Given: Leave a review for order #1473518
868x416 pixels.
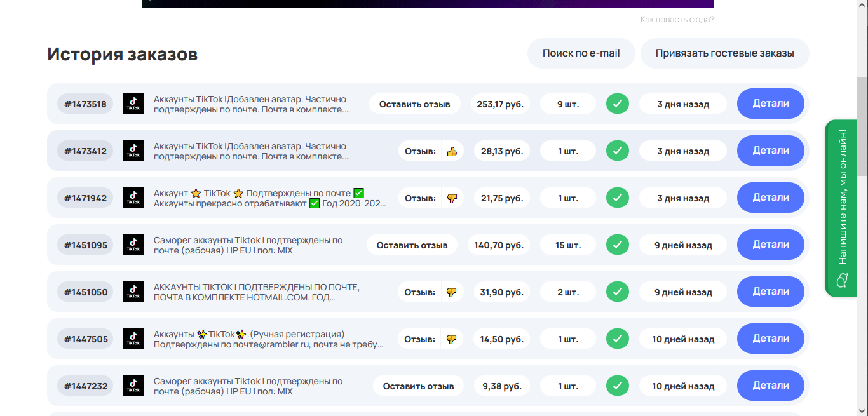Looking at the screenshot, I should point(414,104).
